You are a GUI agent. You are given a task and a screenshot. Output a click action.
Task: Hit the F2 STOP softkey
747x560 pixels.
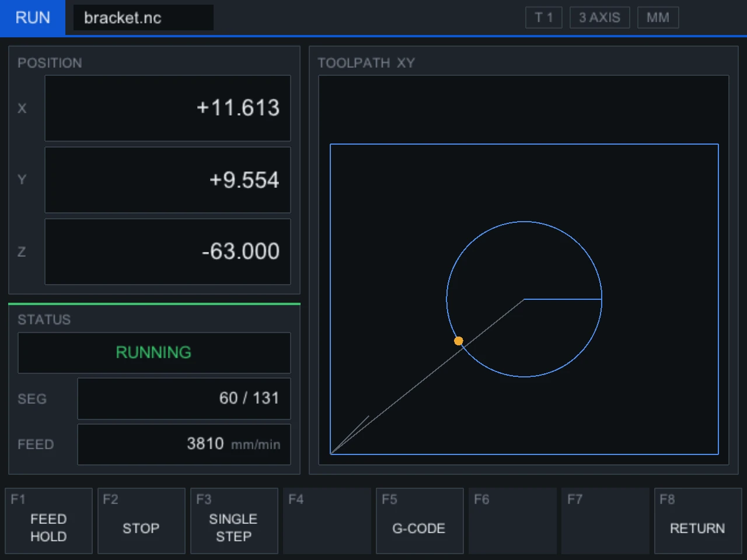[x=141, y=521]
